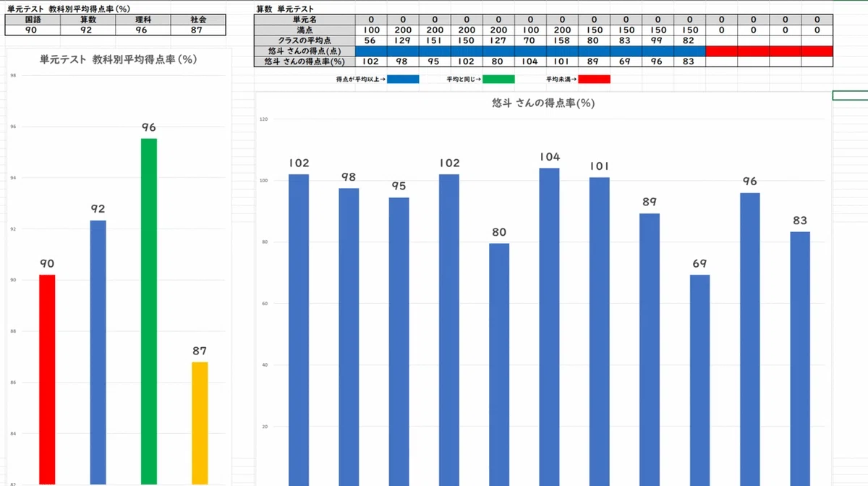Select the 104 bar in 悠斗's chart
868x486 pixels.
[x=549, y=327]
